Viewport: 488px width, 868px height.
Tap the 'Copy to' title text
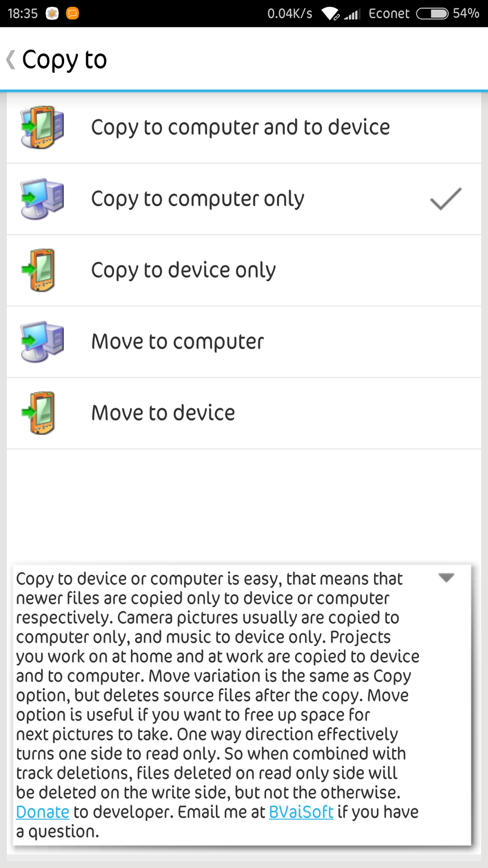click(x=64, y=60)
